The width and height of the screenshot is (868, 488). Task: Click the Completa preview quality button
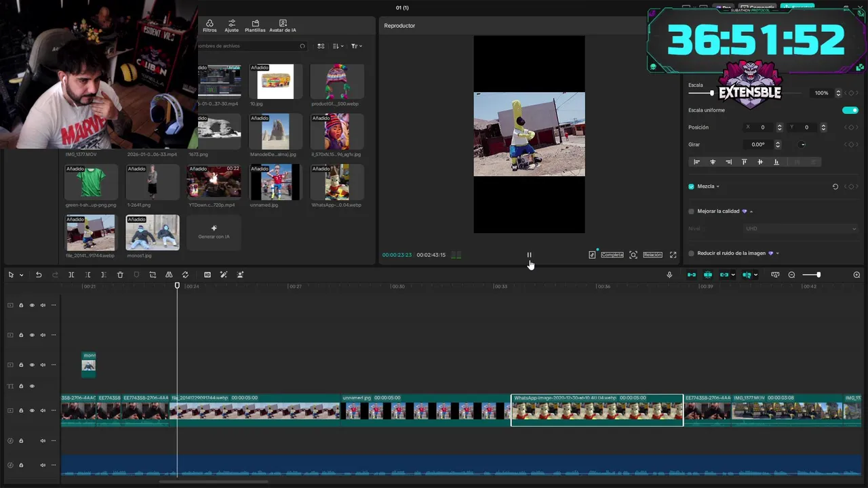click(612, 255)
